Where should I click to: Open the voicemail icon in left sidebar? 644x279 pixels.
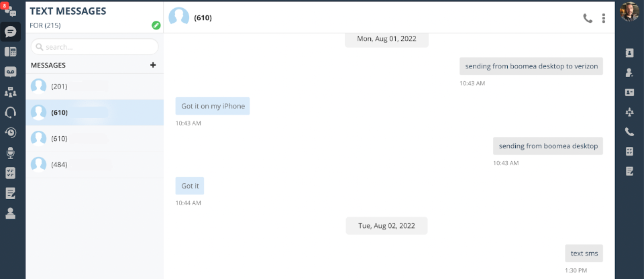tap(10, 72)
